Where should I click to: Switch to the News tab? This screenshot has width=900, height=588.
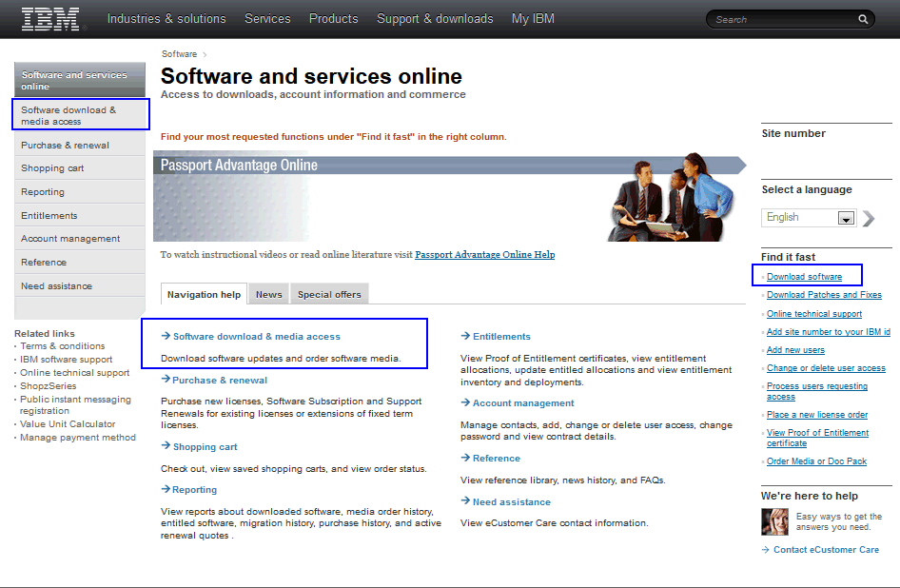click(268, 294)
